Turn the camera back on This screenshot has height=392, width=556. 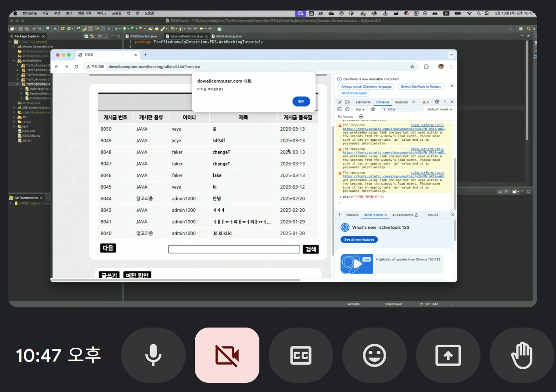point(227,355)
